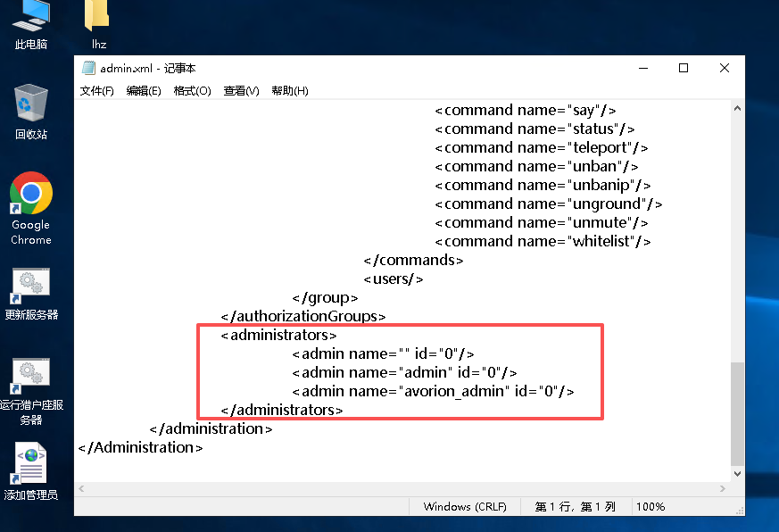
Task: Place the cursor in the avorion_admin line
Action: (433, 391)
